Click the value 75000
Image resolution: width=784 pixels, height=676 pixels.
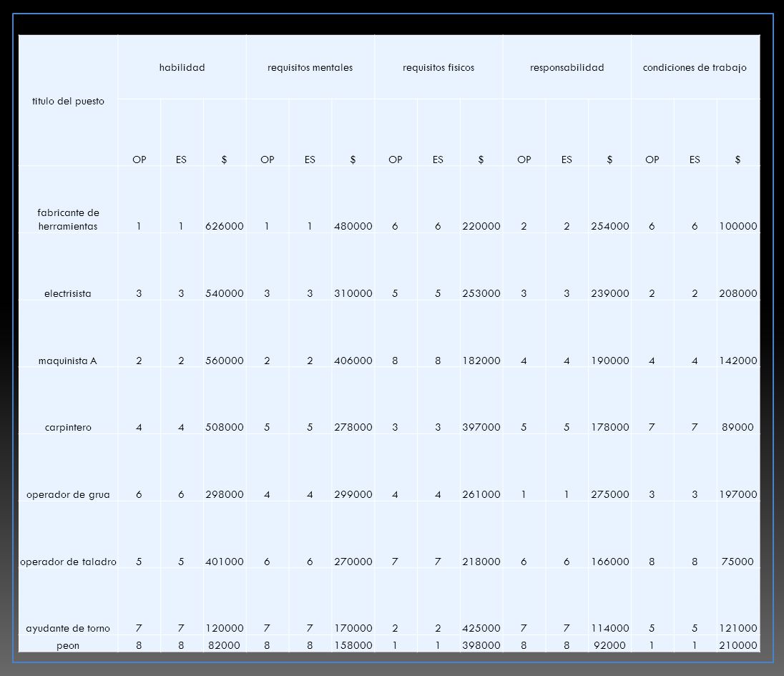point(738,562)
